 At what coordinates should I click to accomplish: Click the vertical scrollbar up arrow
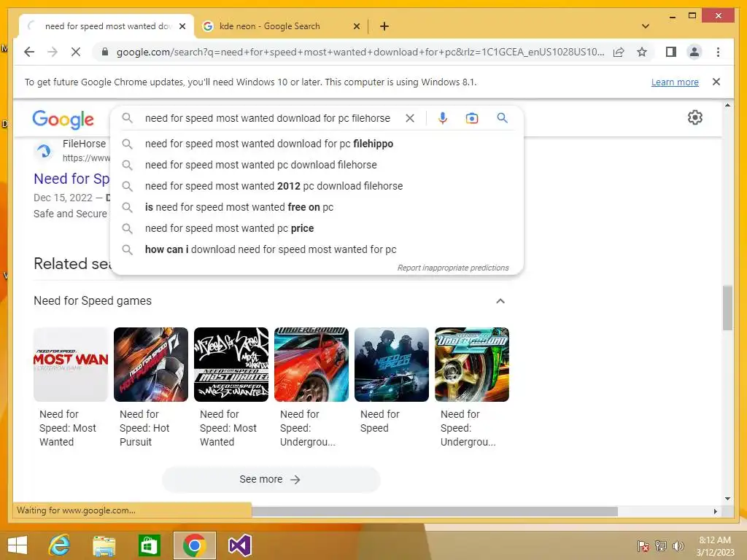[x=727, y=105]
